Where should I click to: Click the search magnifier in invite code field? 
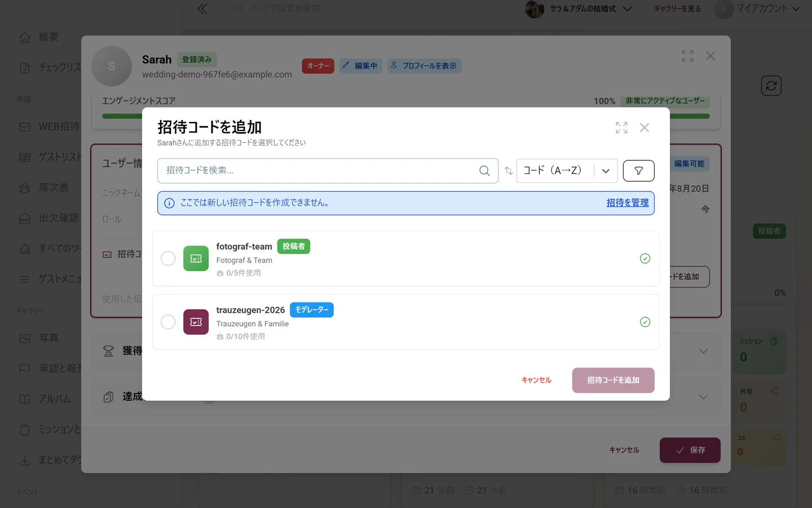(484, 170)
